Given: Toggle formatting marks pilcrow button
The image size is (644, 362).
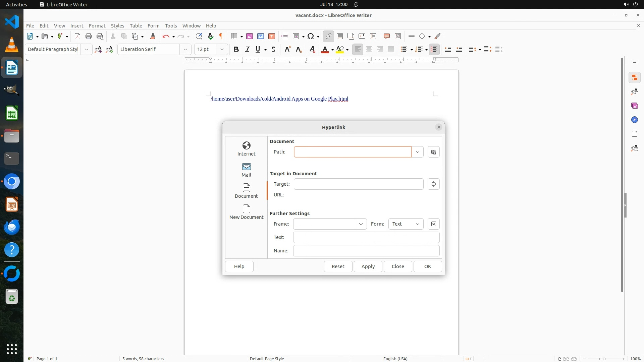Looking at the screenshot, I should pos(221,36).
